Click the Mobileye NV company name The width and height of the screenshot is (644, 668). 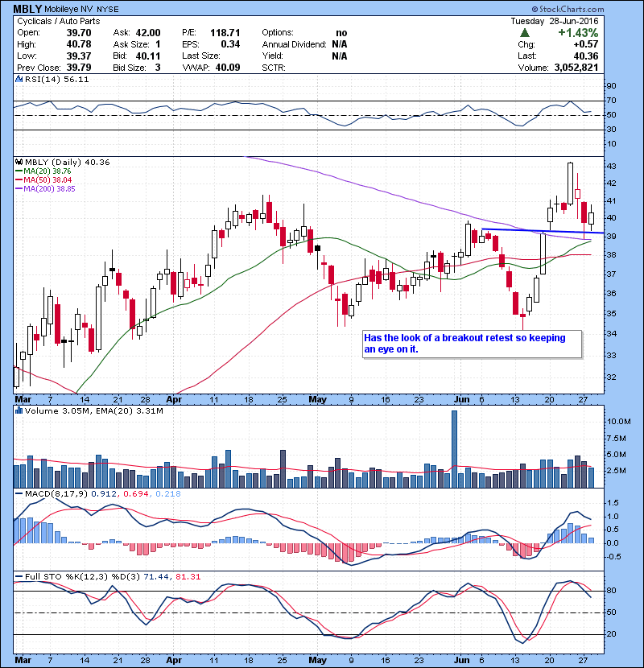tap(68, 9)
